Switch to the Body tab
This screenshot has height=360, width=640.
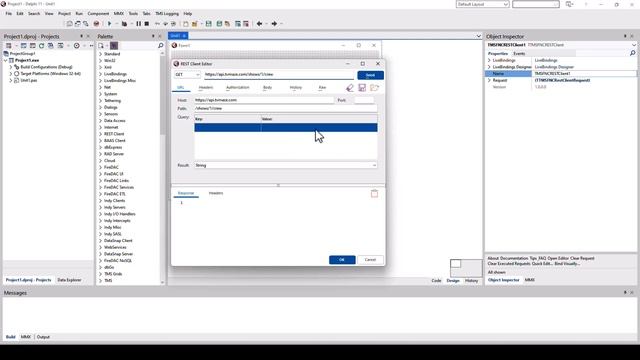click(267, 87)
